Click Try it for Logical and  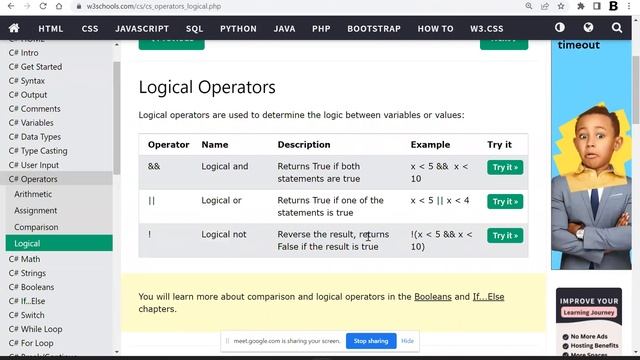point(505,167)
